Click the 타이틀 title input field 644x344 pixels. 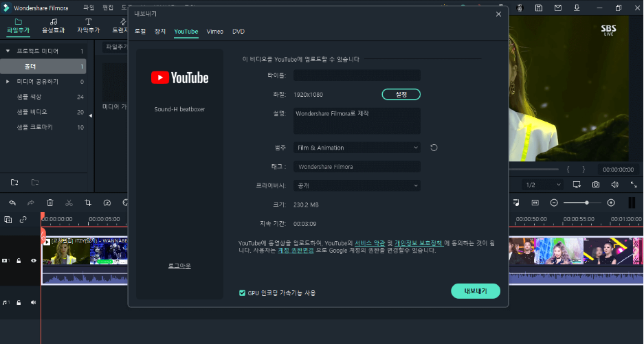coord(357,76)
